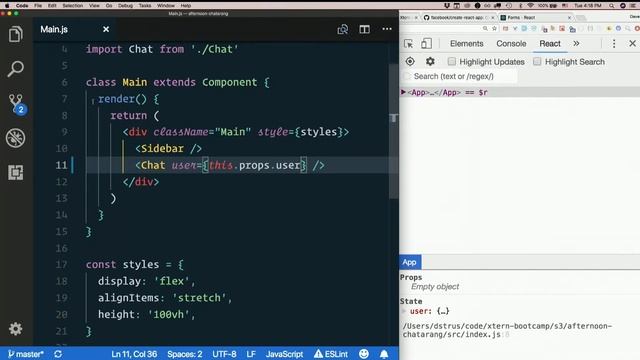Close the Forms - React browser tab
This screenshot has width=640, height=360.
tap(569, 18)
